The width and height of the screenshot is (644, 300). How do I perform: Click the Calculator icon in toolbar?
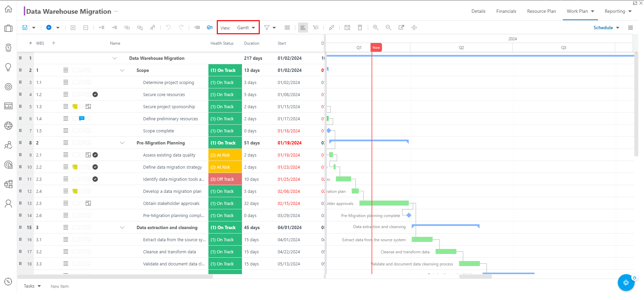coord(360,28)
